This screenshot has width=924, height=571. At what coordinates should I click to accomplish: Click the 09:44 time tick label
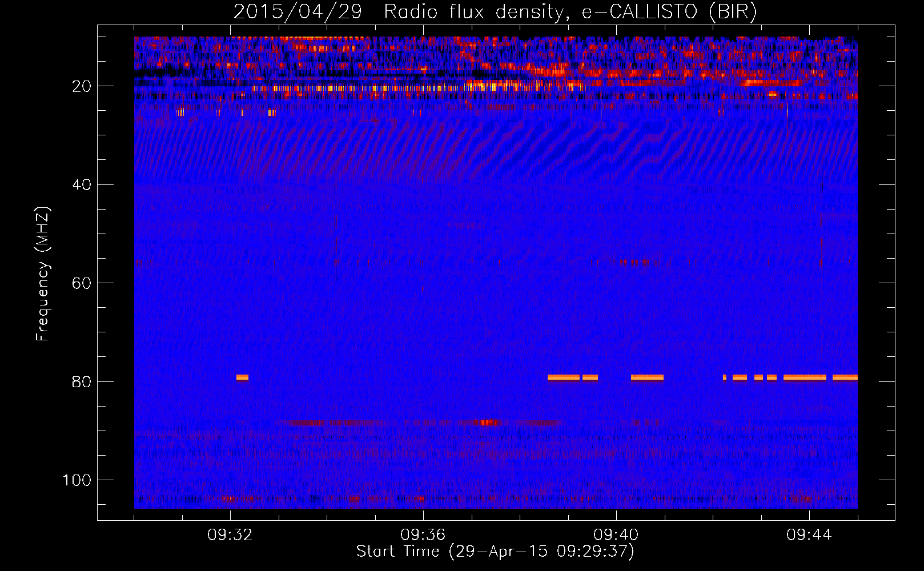click(x=809, y=535)
